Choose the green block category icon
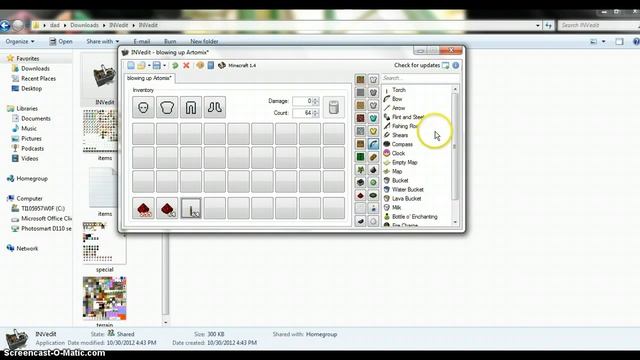The image size is (640, 360). coord(360,157)
